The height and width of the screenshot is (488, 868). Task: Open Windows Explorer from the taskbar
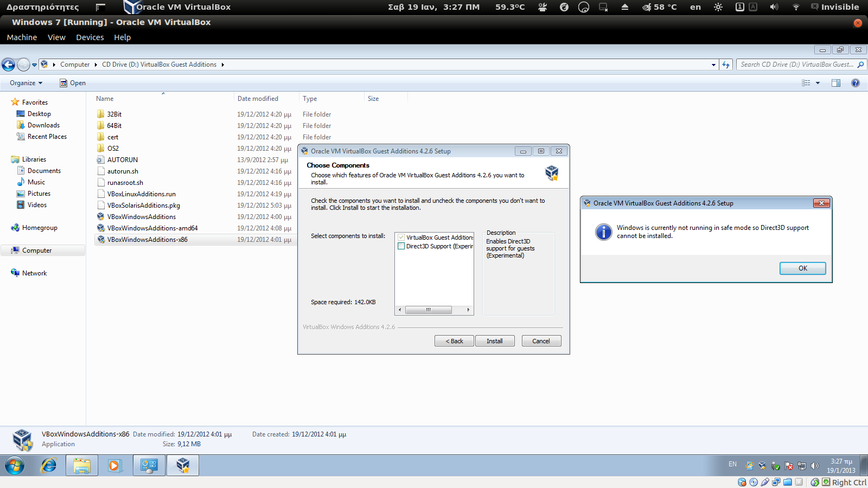pyautogui.click(x=82, y=466)
